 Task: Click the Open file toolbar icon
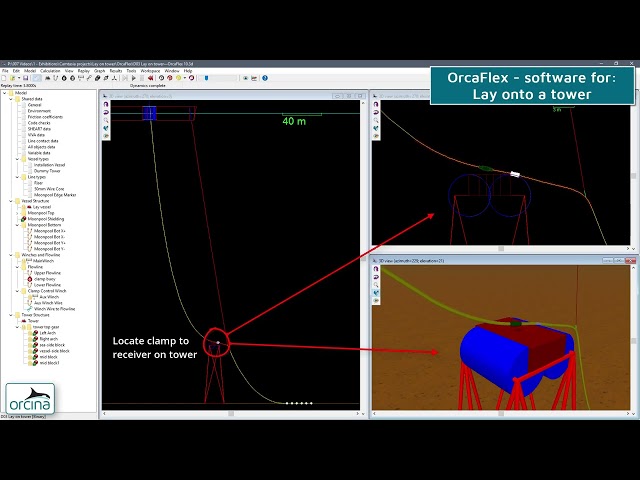coord(13,78)
